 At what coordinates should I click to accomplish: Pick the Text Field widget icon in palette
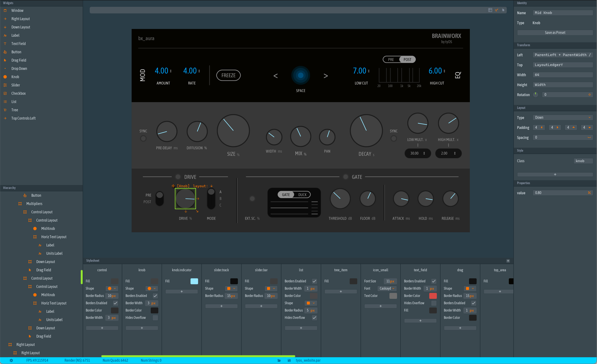(x=5, y=44)
